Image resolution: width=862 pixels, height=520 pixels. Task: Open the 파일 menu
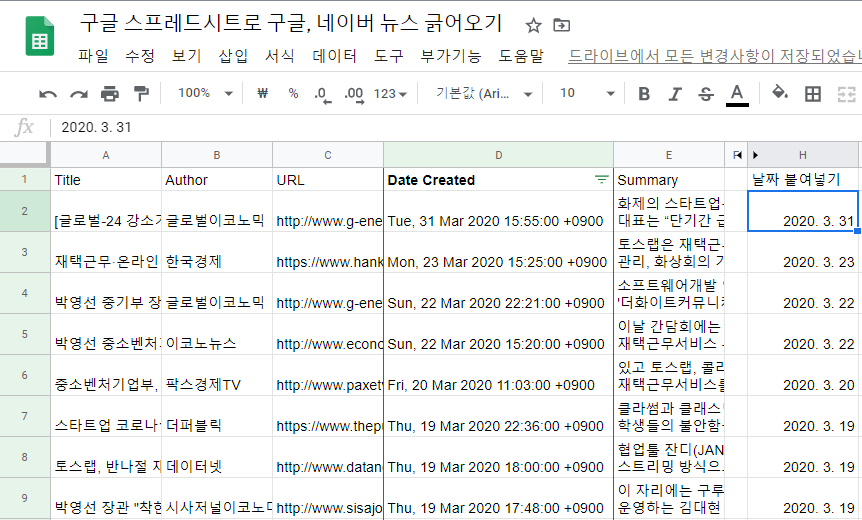click(x=93, y=56)
